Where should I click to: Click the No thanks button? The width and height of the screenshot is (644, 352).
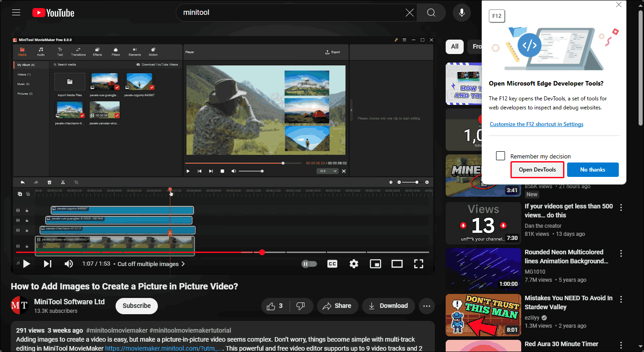(x=593, y=170)
